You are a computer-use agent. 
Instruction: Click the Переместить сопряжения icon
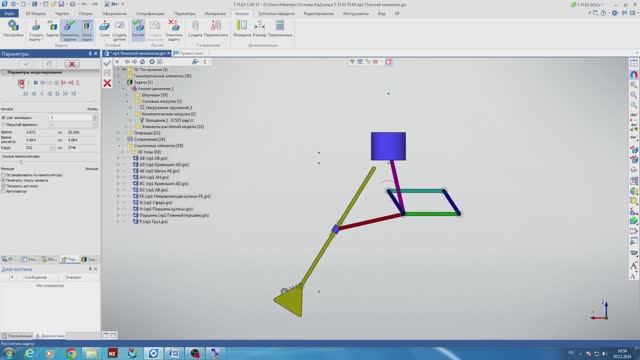[x=216, y=29]
